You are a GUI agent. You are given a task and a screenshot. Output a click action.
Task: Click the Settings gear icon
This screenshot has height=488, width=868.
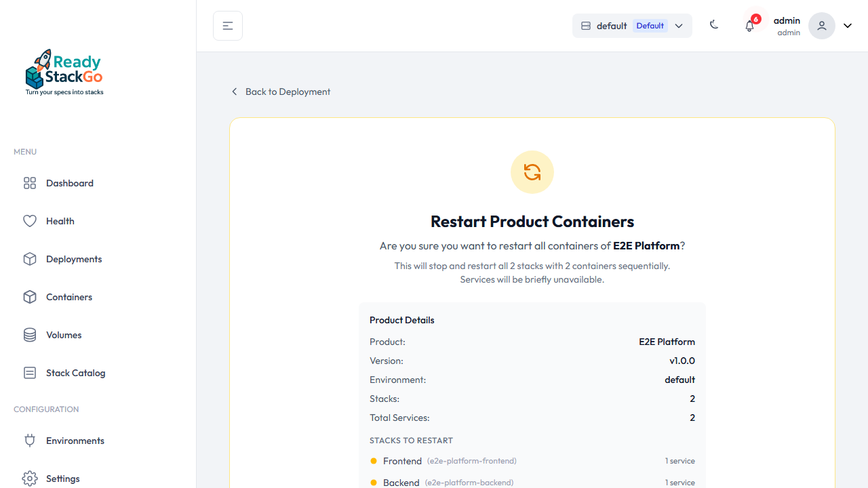point(30,479)
